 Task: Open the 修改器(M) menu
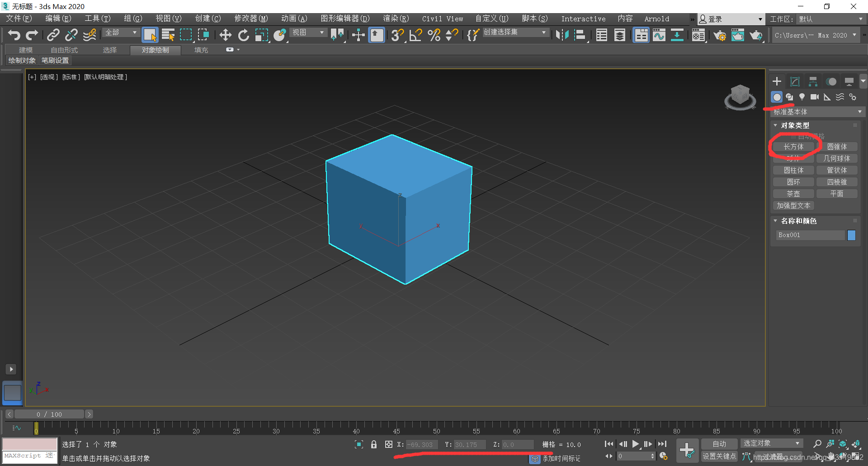251,19
